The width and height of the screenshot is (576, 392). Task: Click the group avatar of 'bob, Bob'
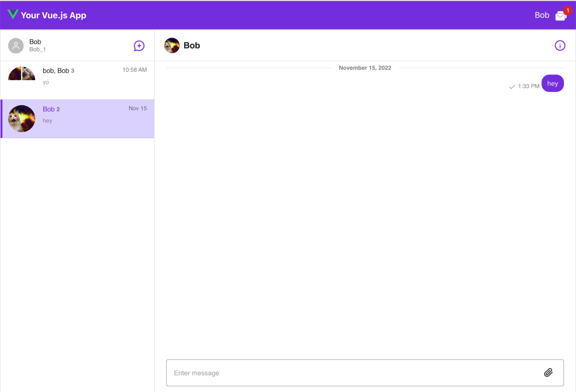tap(22, 73)
